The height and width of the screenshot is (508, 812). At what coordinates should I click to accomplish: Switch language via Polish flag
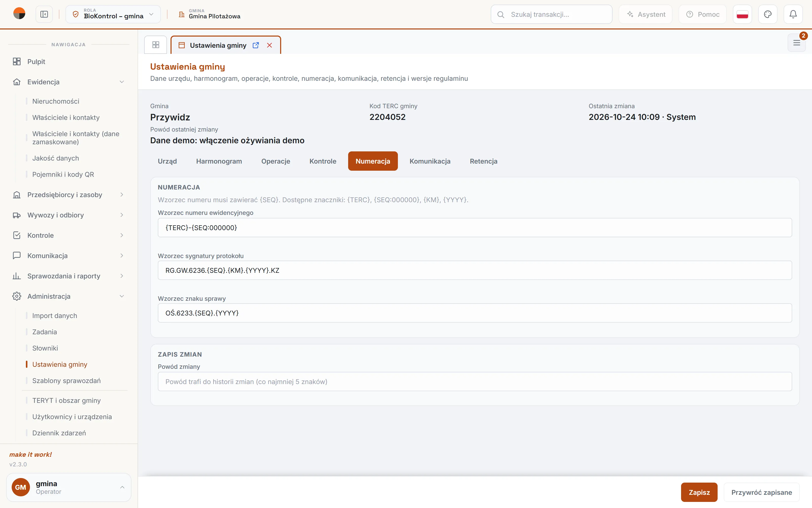coord(742,14)
